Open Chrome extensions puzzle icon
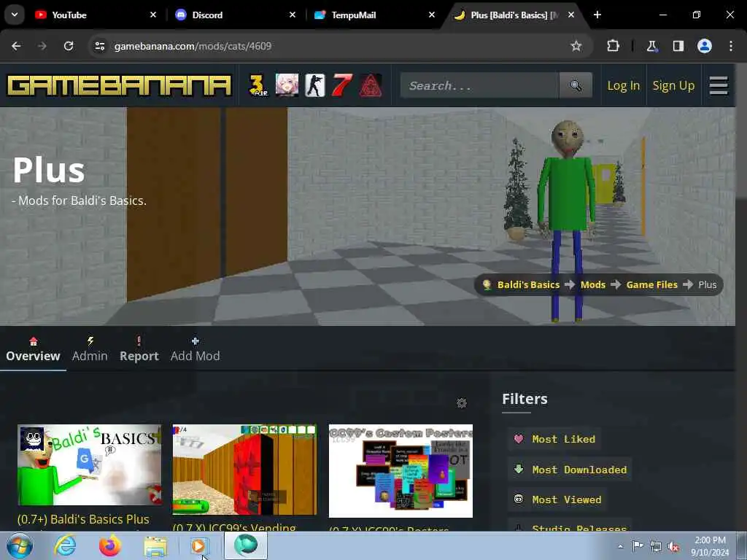Image resolution: width=747 pixels, height=560 pixels. coord(613,46)
